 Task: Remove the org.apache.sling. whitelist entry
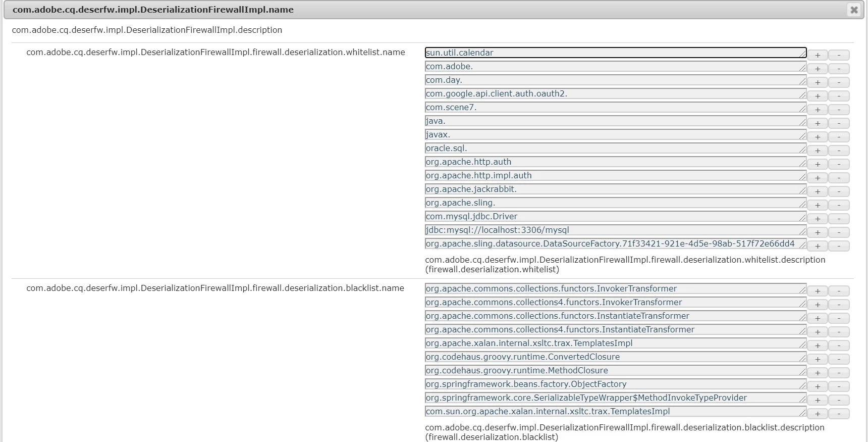[x=839, y=205]
